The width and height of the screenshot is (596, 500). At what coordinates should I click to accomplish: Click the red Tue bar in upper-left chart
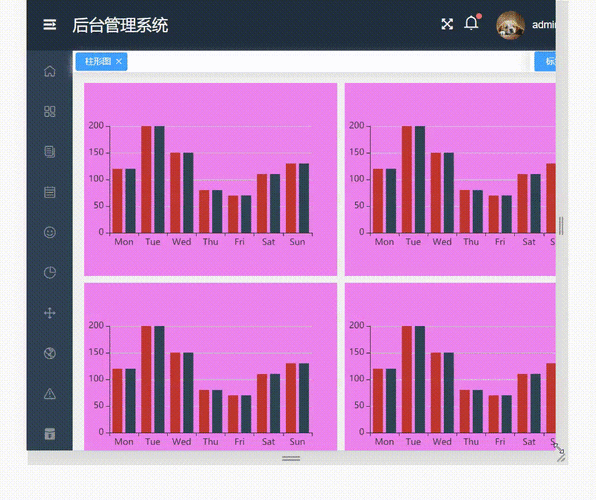click(146, 179)
